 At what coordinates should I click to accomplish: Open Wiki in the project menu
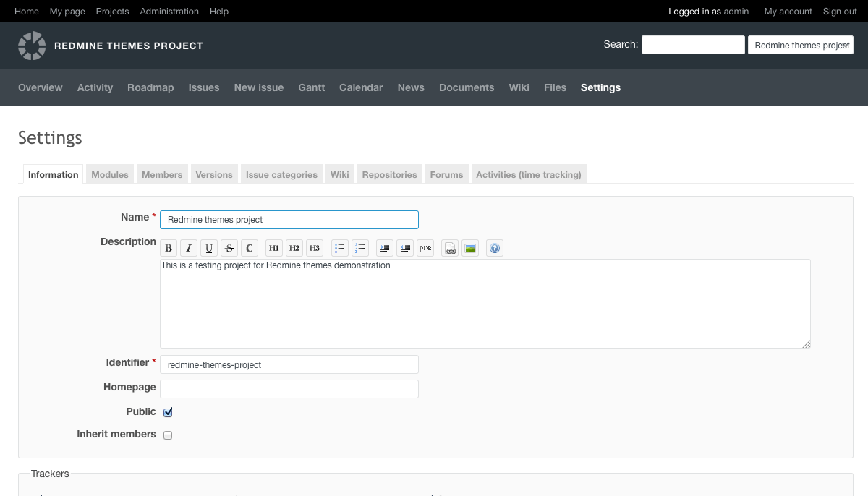click(x=519, y=87)
